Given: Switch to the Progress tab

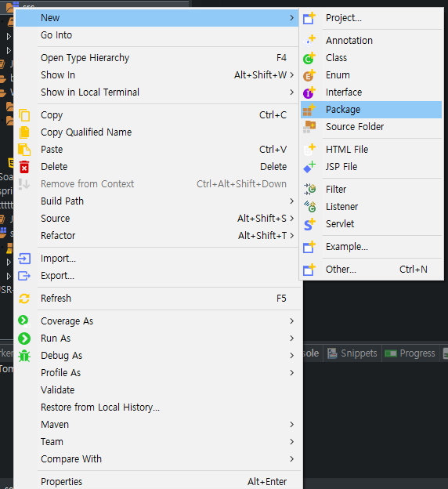Looking at the screenshot, I should pos(410,353).
